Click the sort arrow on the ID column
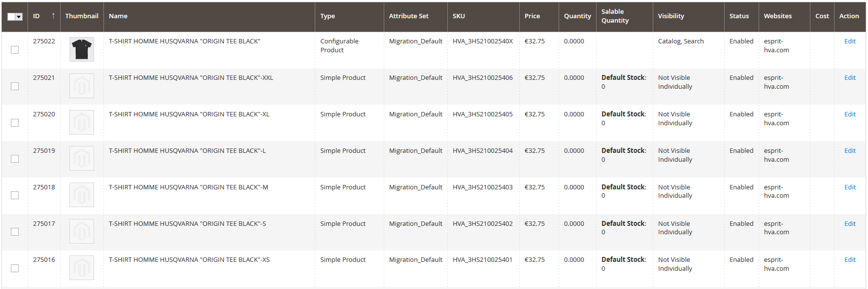The image size is (868, 289). click(54, 16)
